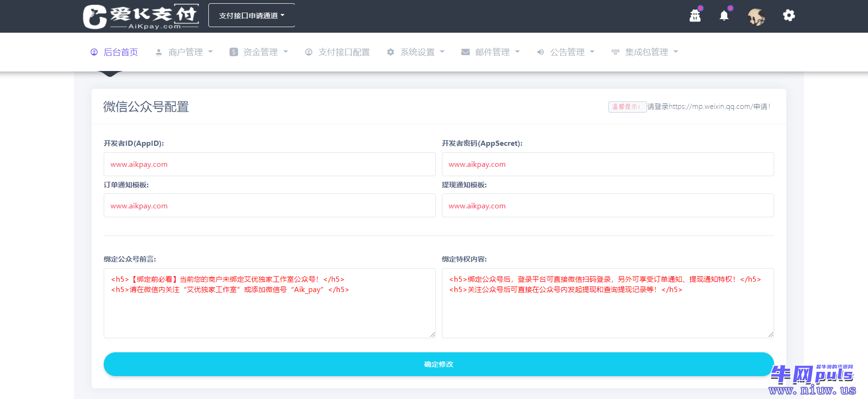Click the 微信公众号配置 heading
Viewport: 868px width, 399px height.
[146, 107]
